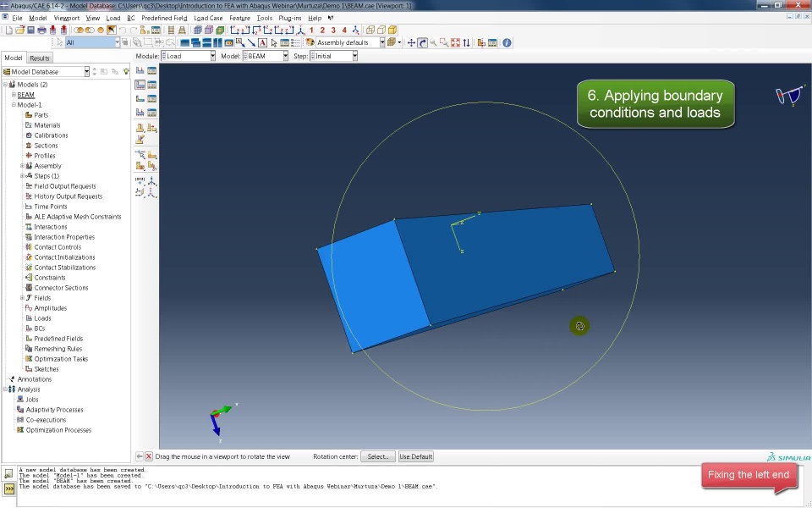
Task: Click the Auto-Fit View icon
Action: (x=455, y=42)
